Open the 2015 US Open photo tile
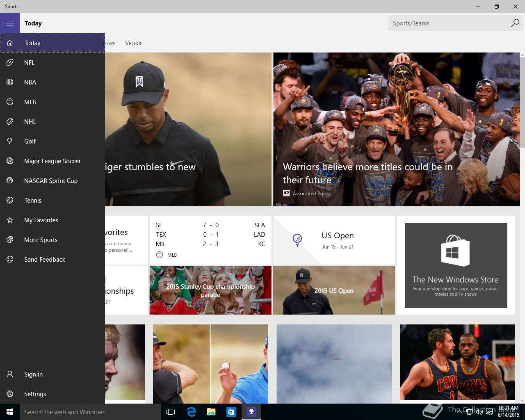 [x=334, y=290]
